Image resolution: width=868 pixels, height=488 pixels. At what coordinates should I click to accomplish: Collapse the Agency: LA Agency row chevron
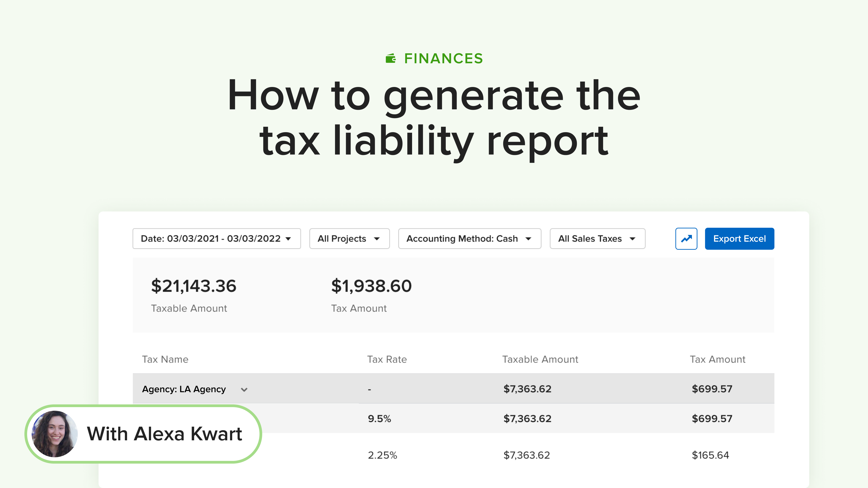coord(244,390)
